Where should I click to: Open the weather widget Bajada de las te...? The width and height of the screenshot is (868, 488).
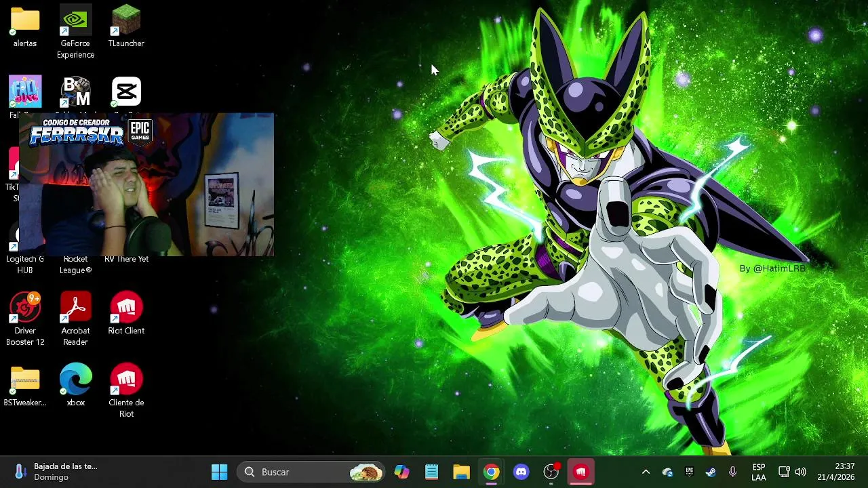tap(56, 472)
